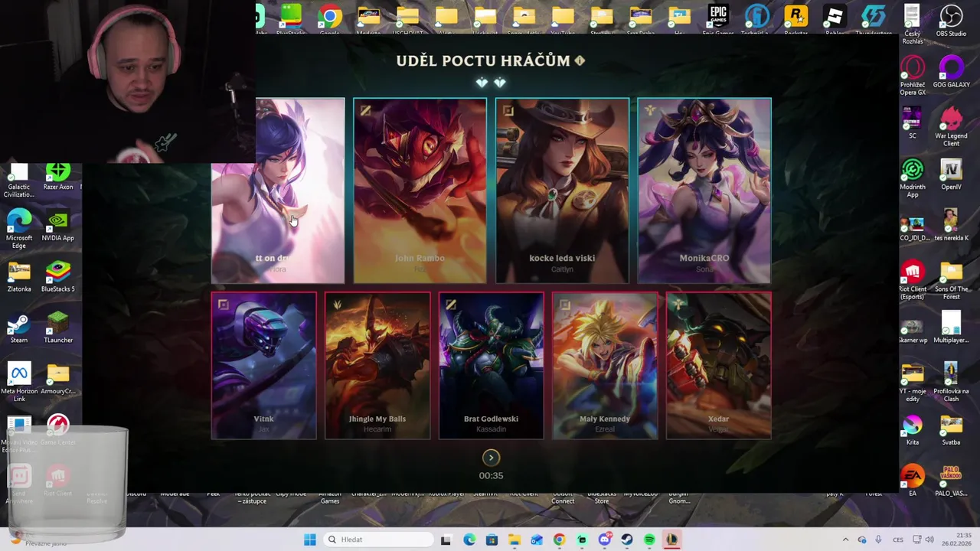The image size is (980, 551).
Task: Pick the Jingle My Balls Hecarim card
Action: [377, 366]
